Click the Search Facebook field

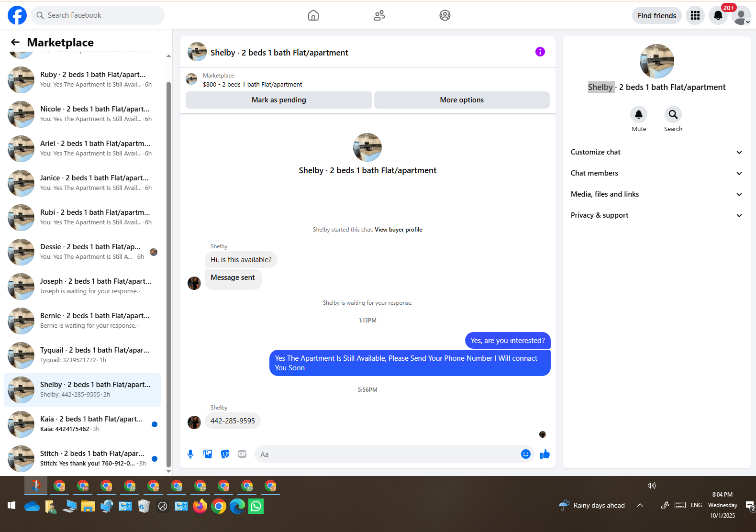click(x=98, y=15)
